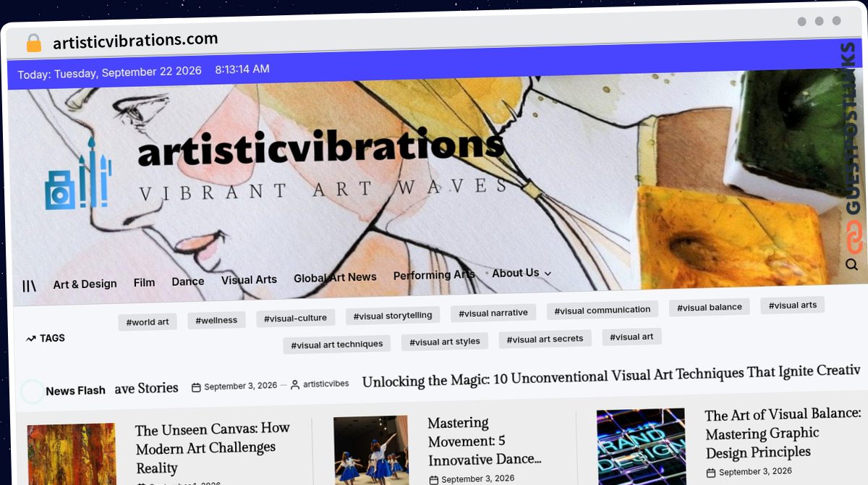
Task: Click the 'VIBRANT ART WAVES' tagline
Action: point(323,189)
